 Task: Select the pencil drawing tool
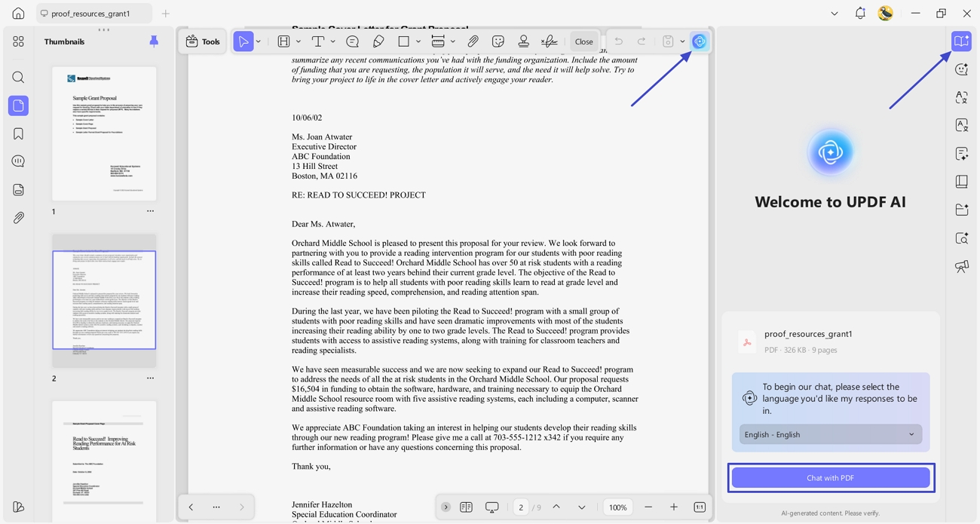(x=378, y=41)
